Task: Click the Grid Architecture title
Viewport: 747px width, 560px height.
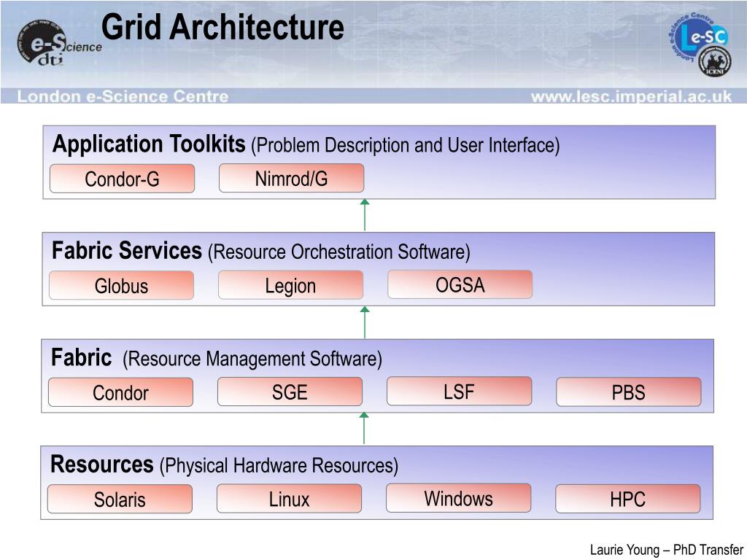Action: [x=222, y=27]
